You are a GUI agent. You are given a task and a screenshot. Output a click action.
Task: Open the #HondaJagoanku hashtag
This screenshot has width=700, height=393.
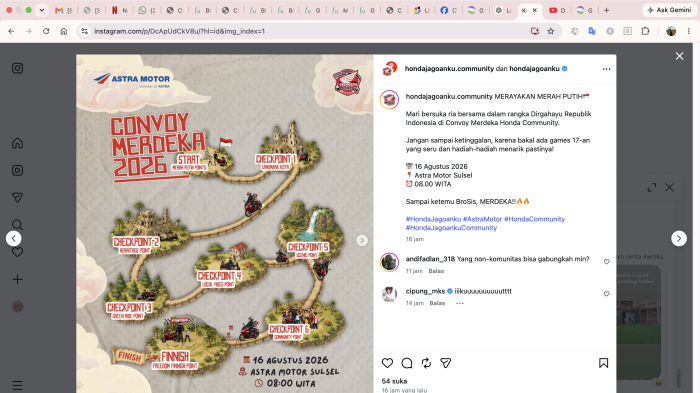click(x=433, y=219)
